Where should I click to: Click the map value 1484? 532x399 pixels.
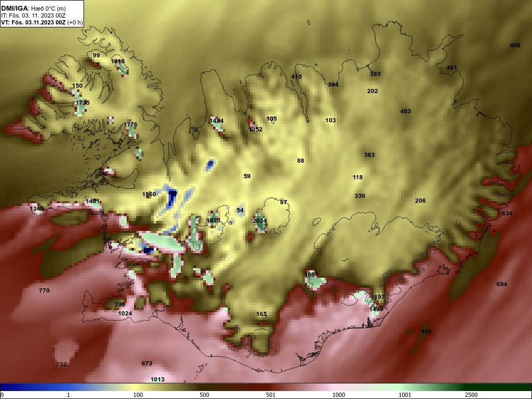217,121
